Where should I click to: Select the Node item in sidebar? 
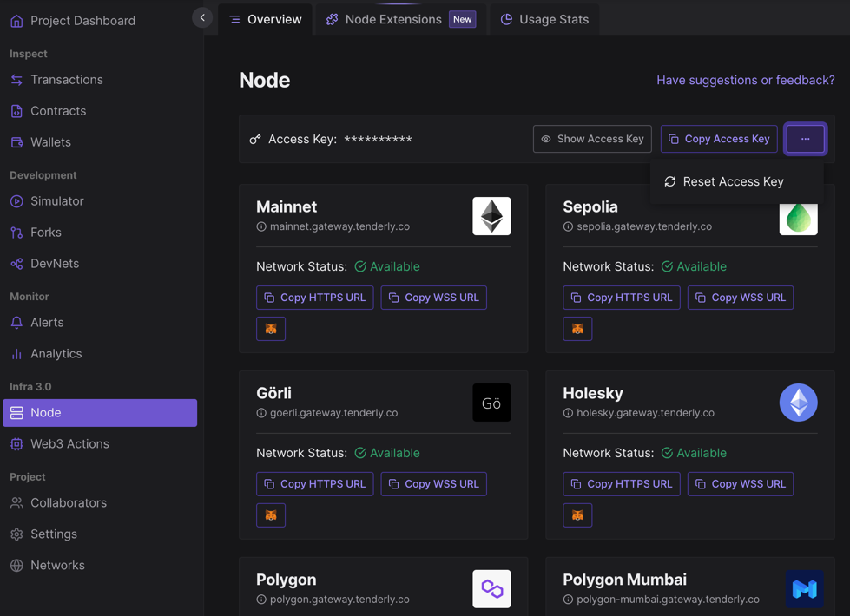click(x=100, y=413)
